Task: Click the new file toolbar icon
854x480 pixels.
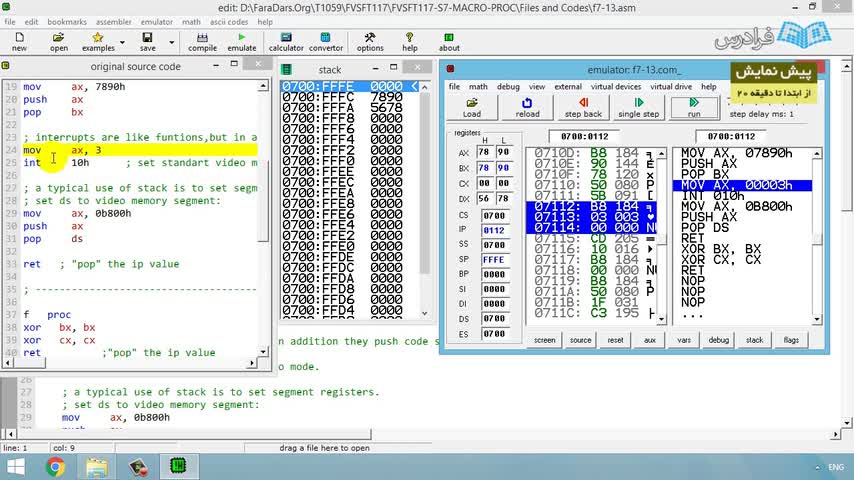Action: [19, 42]
